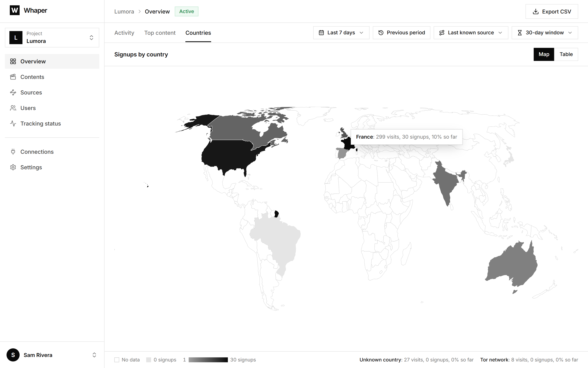Click the hourglass icon in 30-day window
The image size is (588, 368).
[519, 33]
